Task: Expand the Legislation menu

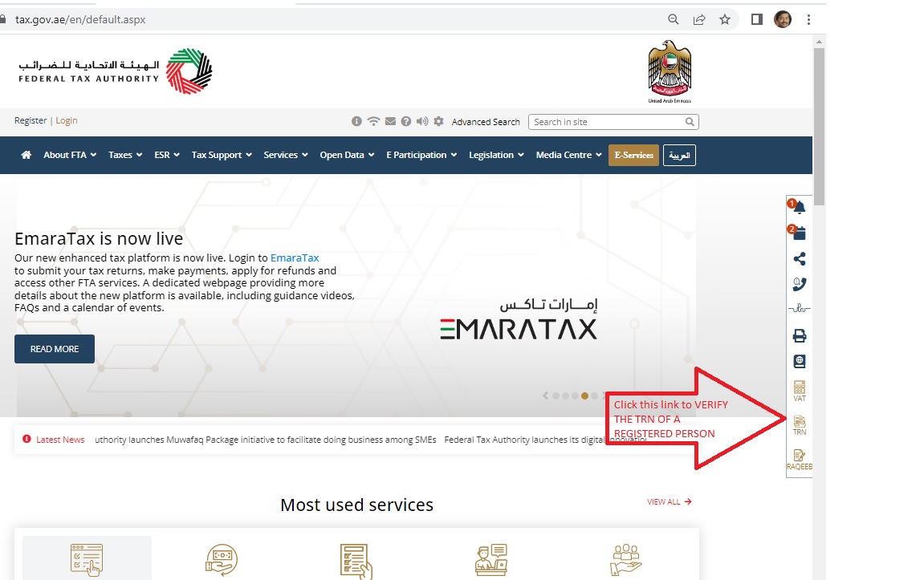Action: (496, 155)
